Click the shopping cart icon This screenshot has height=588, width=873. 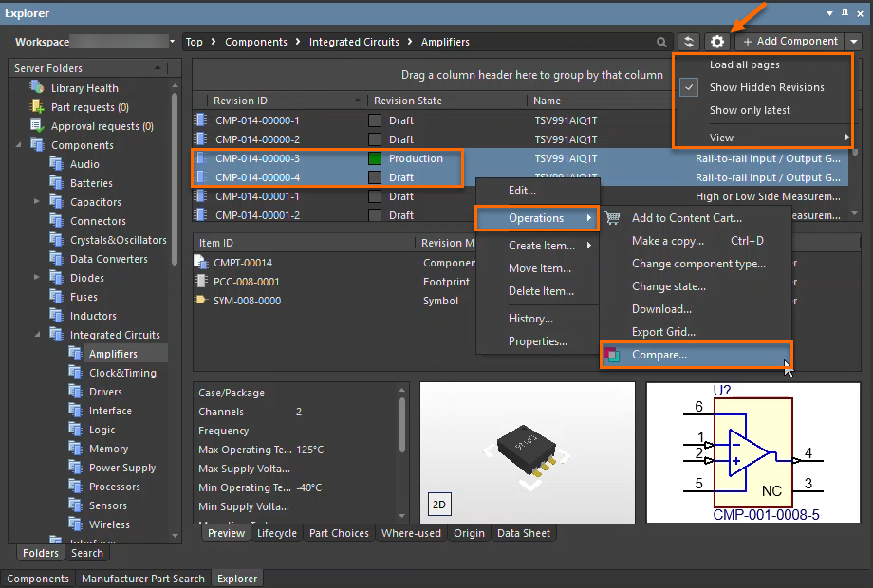pyautogui.click(x=612, y=217)
